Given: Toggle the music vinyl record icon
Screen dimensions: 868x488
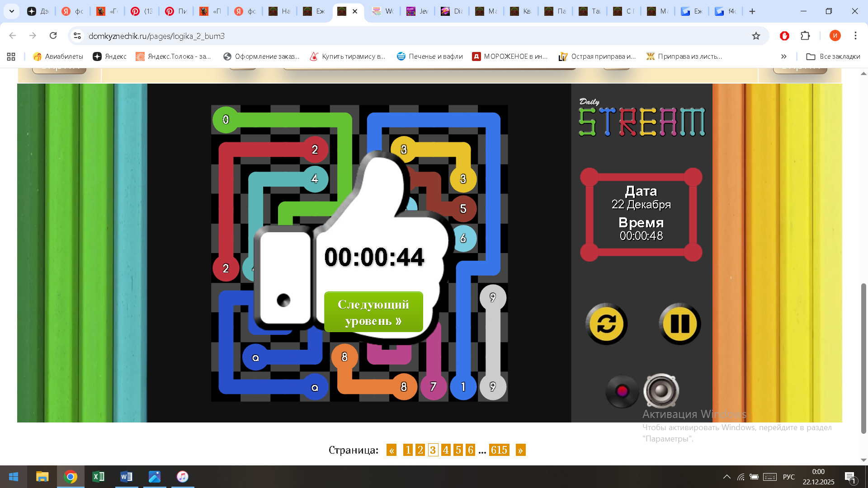Looking at the screenshot, I should click(622, 391).
